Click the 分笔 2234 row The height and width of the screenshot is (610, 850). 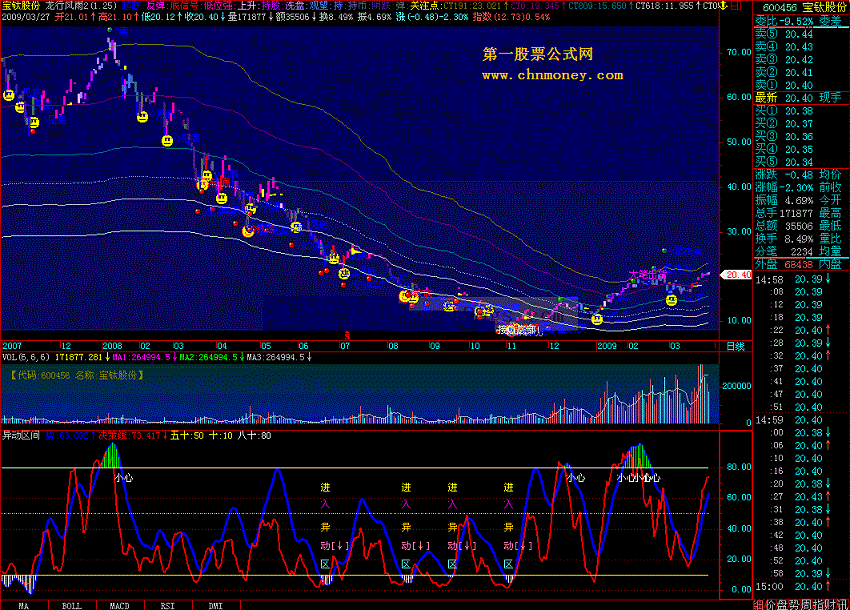point(801,252)
